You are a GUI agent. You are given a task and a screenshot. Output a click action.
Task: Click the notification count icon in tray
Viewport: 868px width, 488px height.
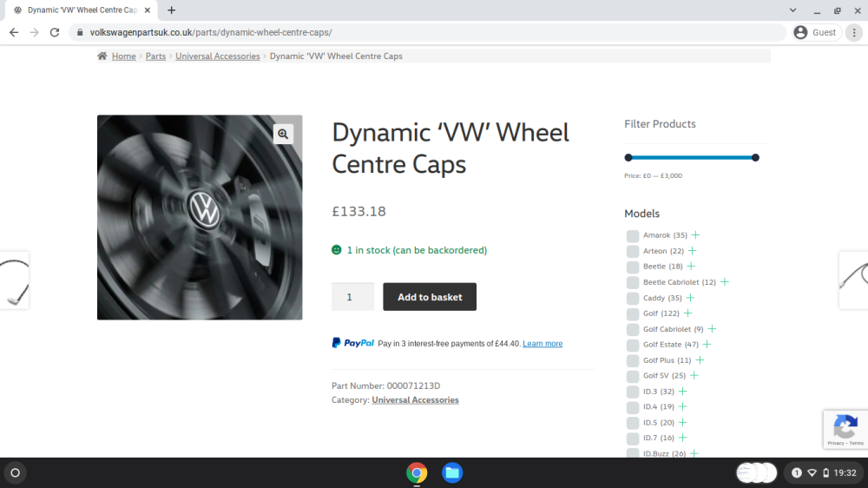point(796,472)
